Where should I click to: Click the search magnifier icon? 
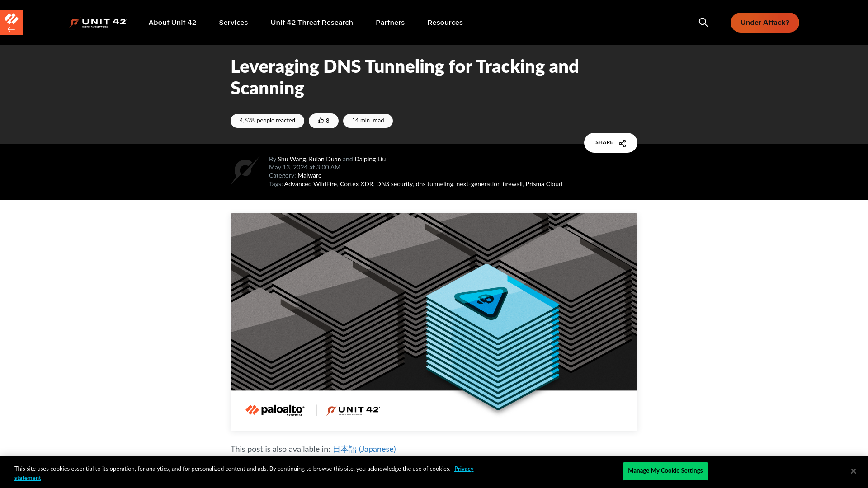pyautogui.click(x=703, y=22)
